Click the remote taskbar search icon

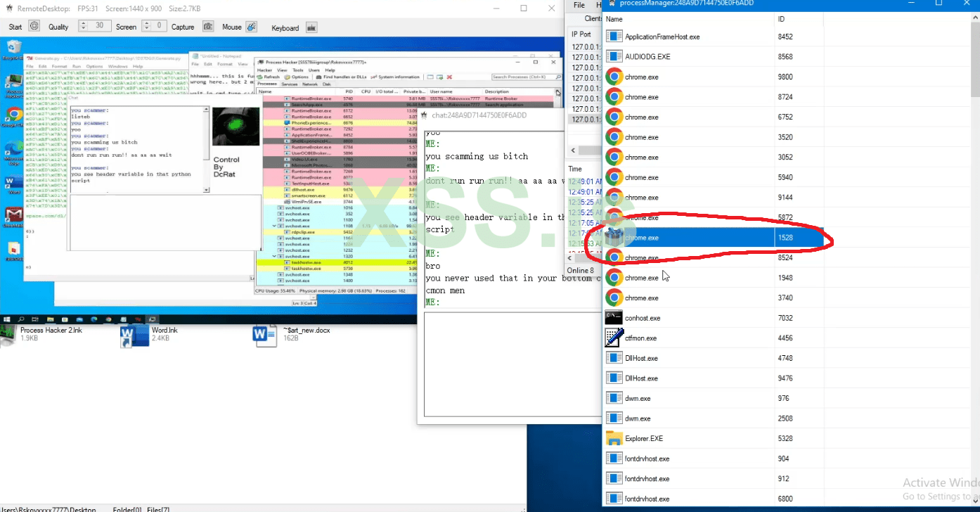coord(22,319)
